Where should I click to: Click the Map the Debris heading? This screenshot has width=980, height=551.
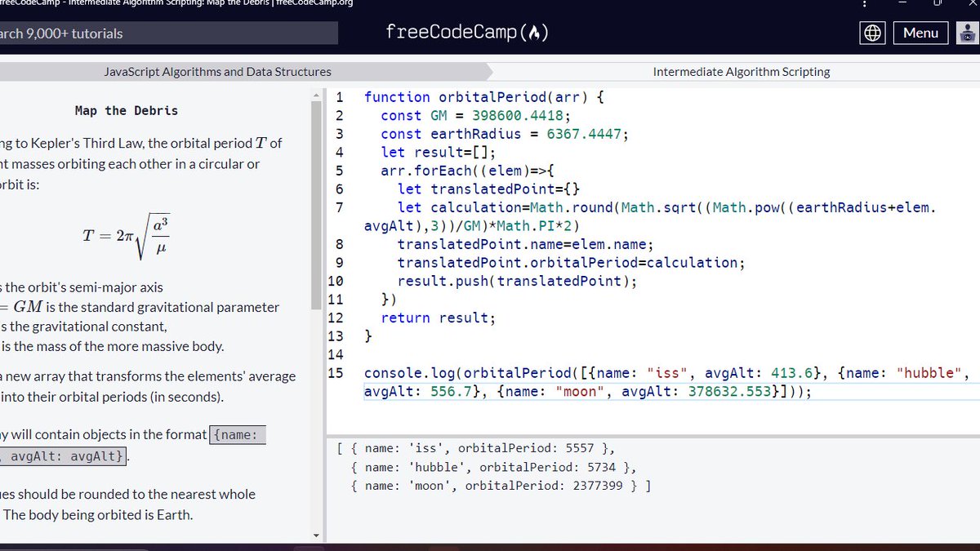(x=127, y=111)
